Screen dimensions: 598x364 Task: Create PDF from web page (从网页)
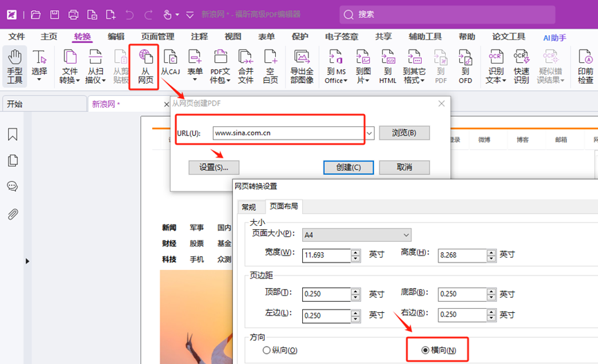pos(145,66)
